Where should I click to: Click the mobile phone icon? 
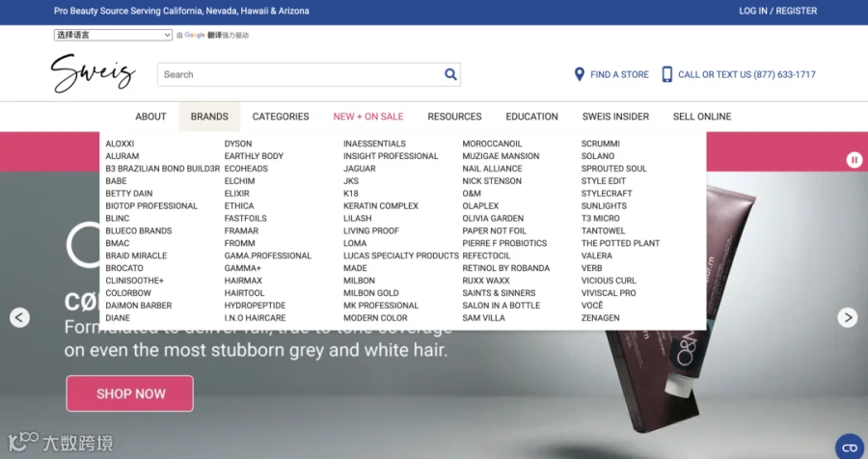(667, 74)
